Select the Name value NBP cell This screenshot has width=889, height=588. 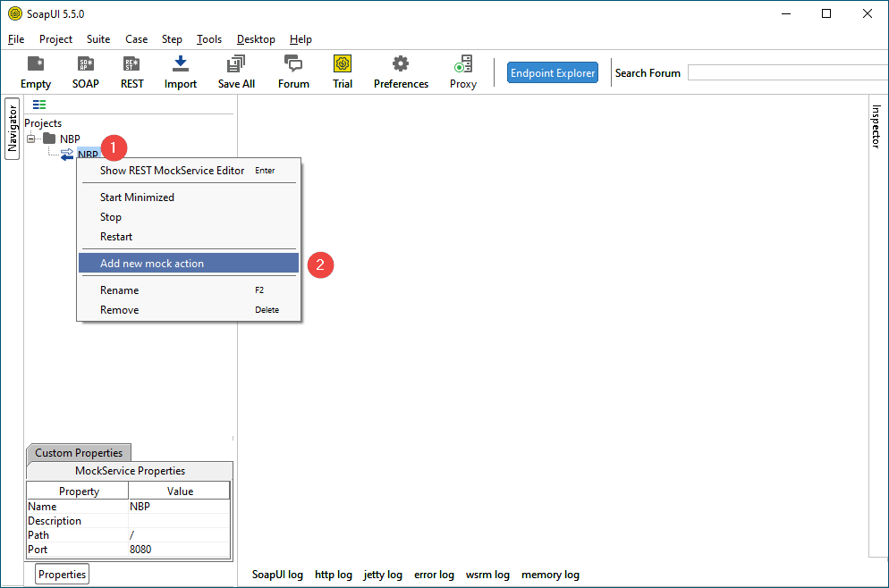click(179, 507)
